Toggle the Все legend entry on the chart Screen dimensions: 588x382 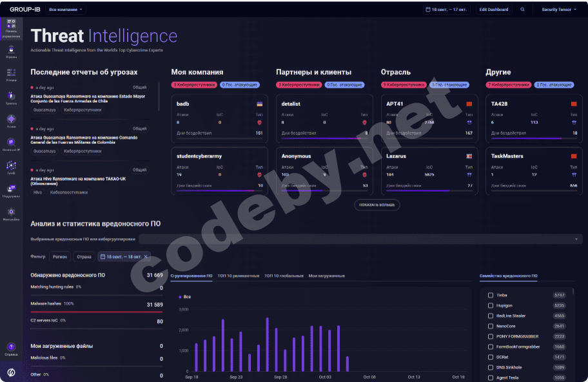tap(185, 297)
